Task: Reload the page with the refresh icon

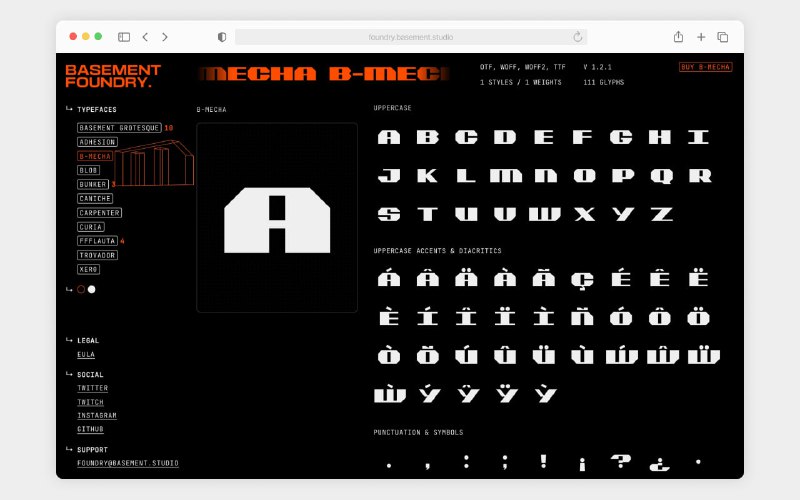Action: click(x=578, y=37)
